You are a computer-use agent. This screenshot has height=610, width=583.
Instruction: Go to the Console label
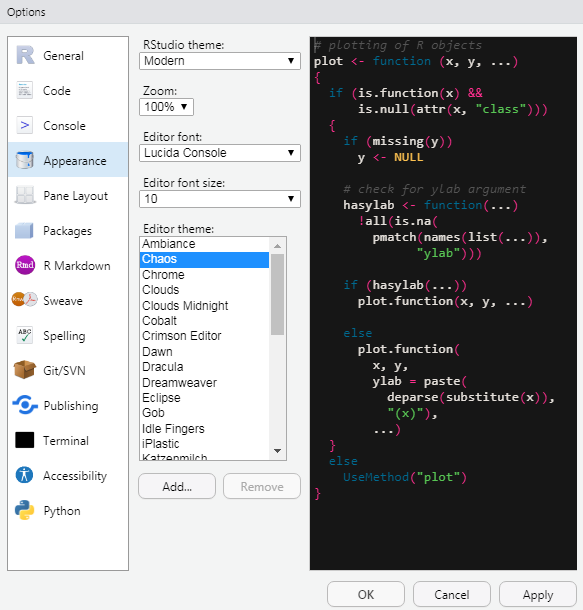pos(64,126)
